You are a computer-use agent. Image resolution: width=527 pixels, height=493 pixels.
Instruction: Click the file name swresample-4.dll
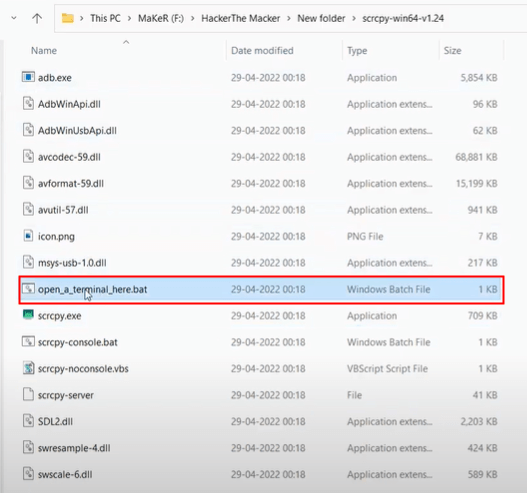(74, 448)
